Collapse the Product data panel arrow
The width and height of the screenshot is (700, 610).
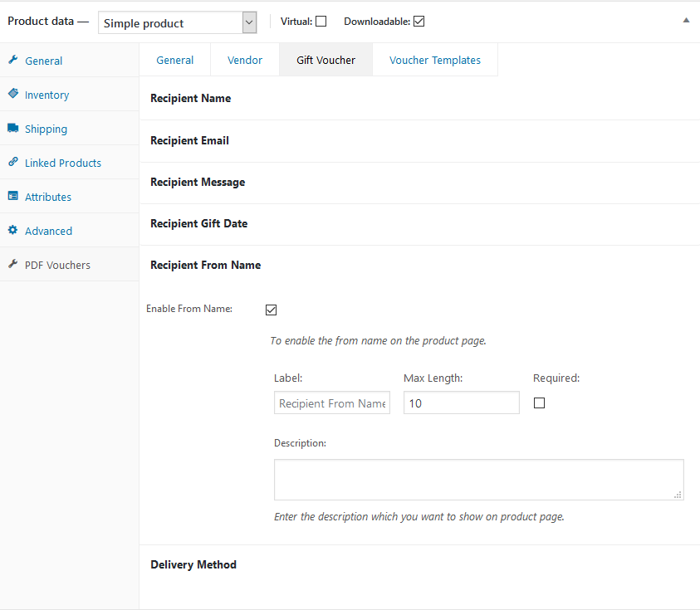coord(686,21)
